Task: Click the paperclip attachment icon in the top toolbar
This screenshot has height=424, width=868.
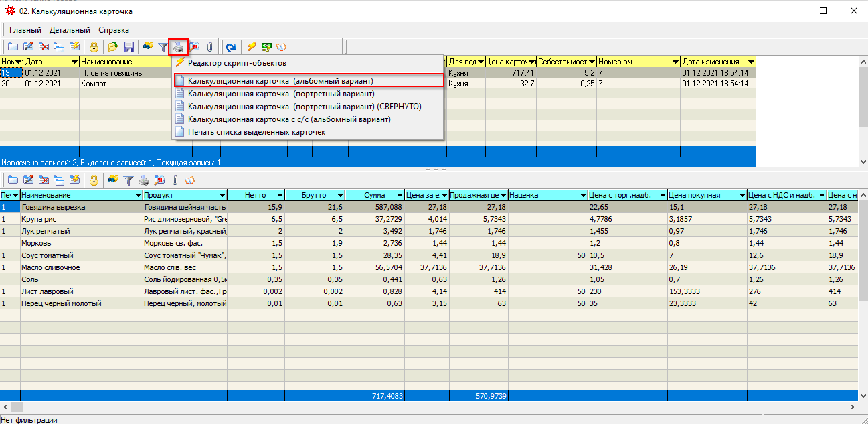Action: (210, 47)
